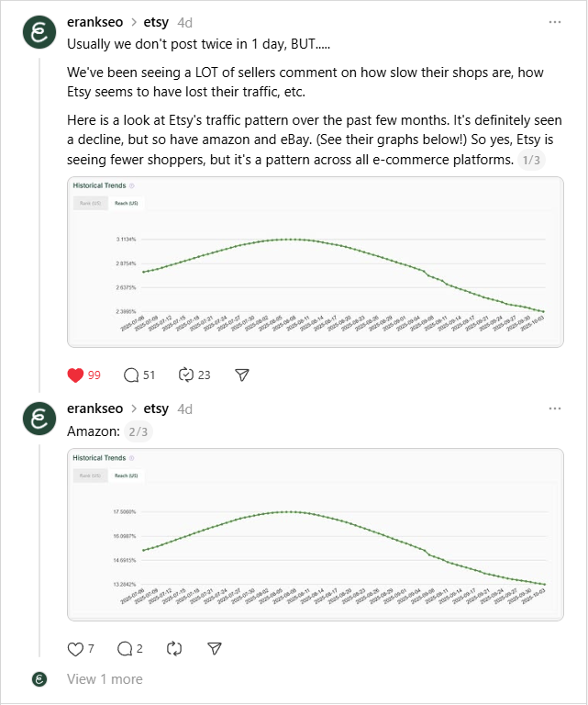Open comments on the post with 51 replies
This screenshot has width=588, height=705.
[131, 375]
